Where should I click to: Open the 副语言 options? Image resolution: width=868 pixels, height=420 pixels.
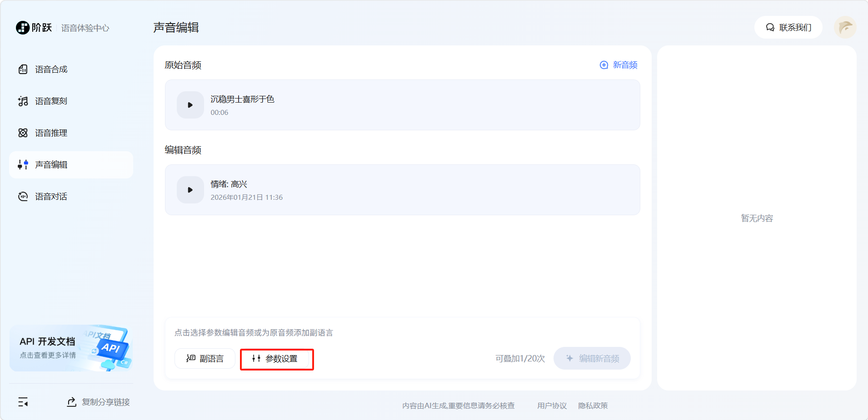coord(205,359)
